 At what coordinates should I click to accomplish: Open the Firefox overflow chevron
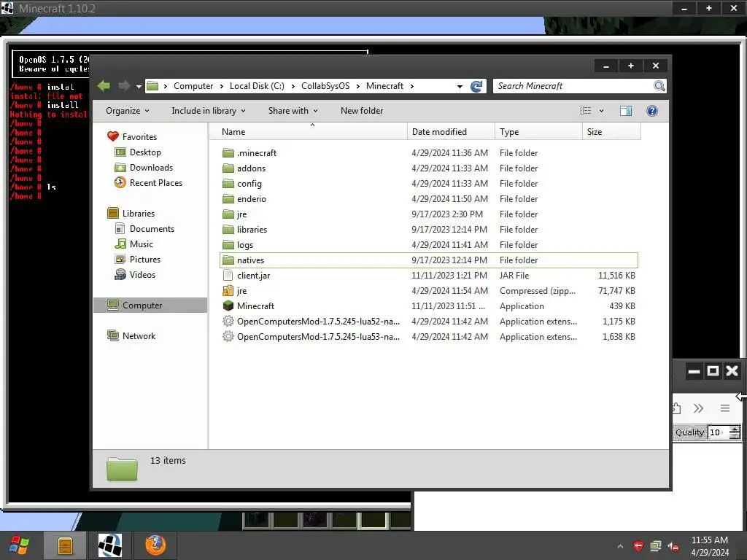pos(698,408)
